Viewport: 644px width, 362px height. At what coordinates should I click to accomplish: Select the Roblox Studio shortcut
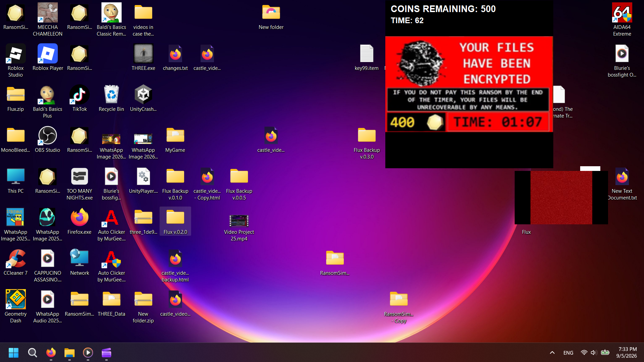point(15,61)
